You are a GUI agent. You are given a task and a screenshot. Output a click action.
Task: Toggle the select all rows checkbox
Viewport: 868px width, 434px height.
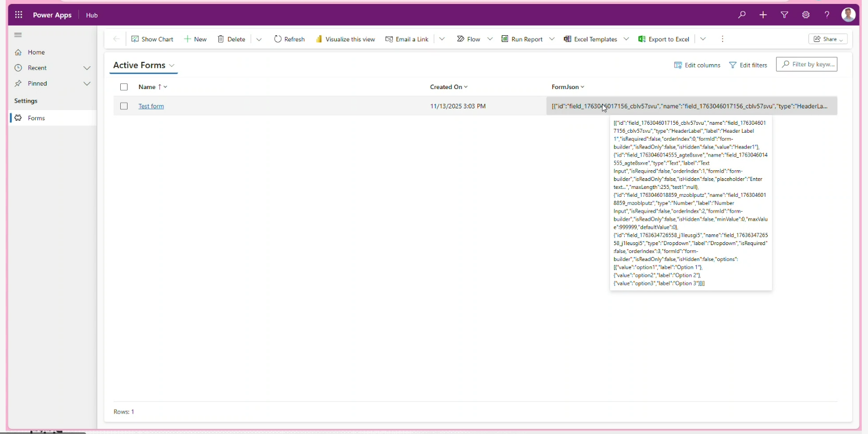pos(124,87)
